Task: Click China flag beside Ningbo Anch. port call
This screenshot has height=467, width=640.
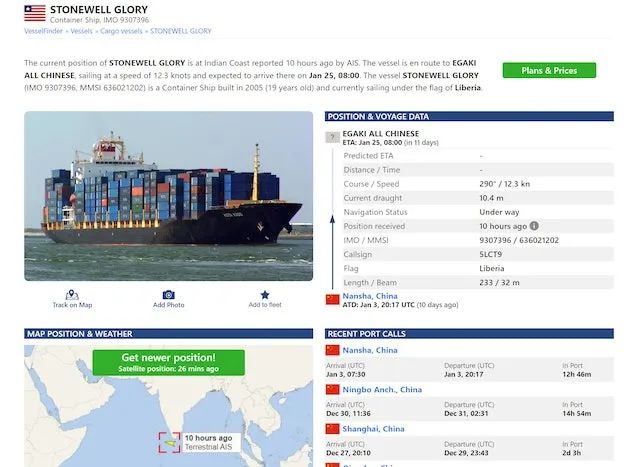Action: click(x=332, y=389)
